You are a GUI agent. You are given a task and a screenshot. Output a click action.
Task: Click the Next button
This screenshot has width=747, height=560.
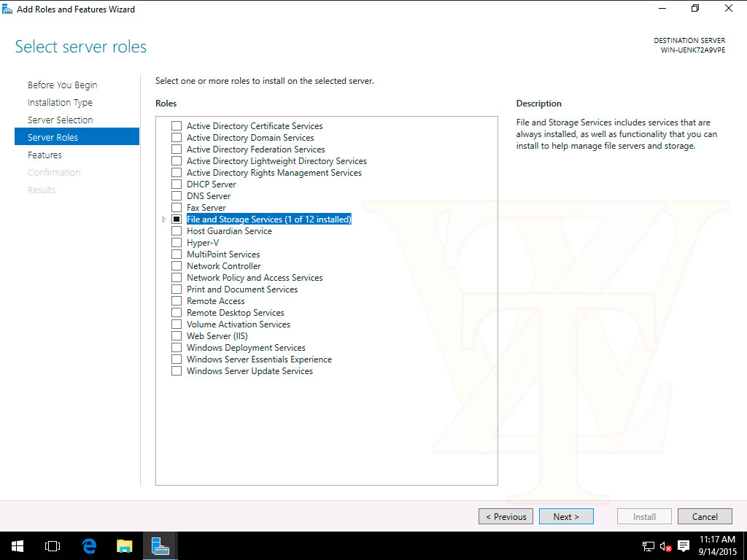click(x=565, y=516)
